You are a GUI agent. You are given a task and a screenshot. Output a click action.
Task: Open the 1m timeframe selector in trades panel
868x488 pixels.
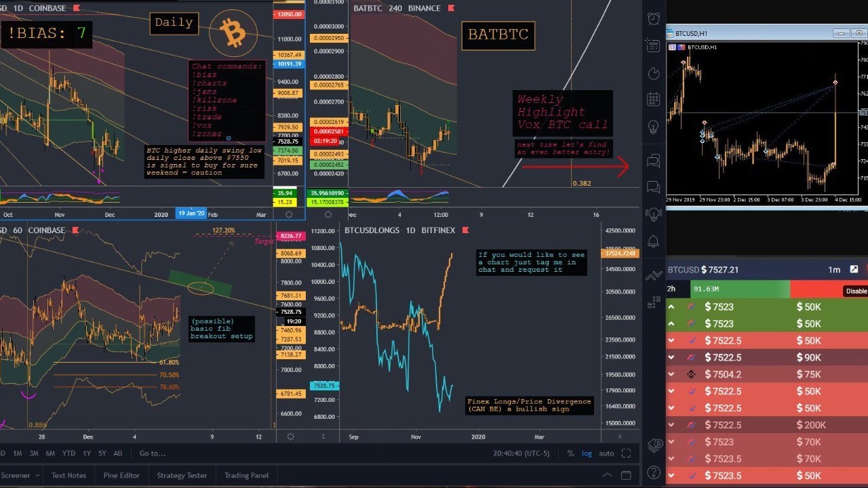click(x=834, y=270)
